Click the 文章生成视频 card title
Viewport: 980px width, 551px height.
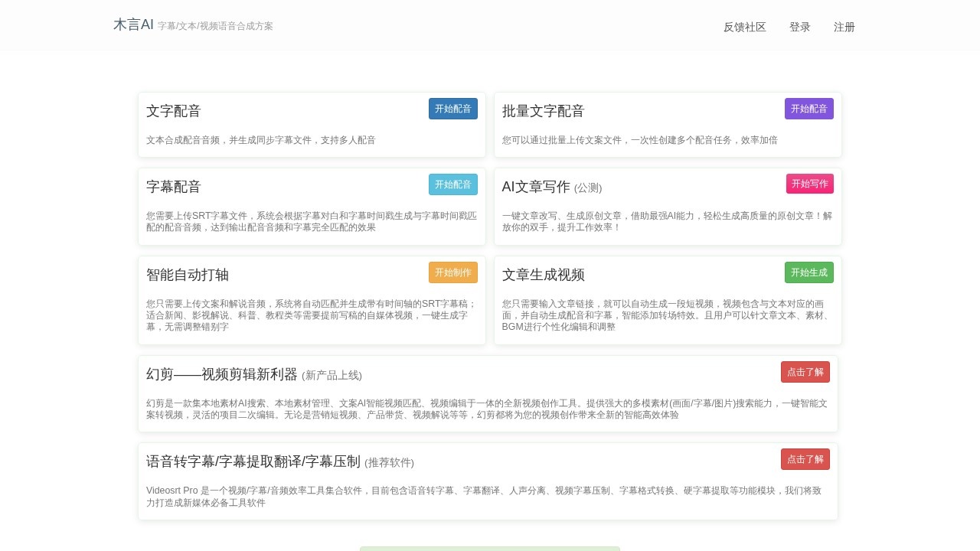click(x=543, y=275)
